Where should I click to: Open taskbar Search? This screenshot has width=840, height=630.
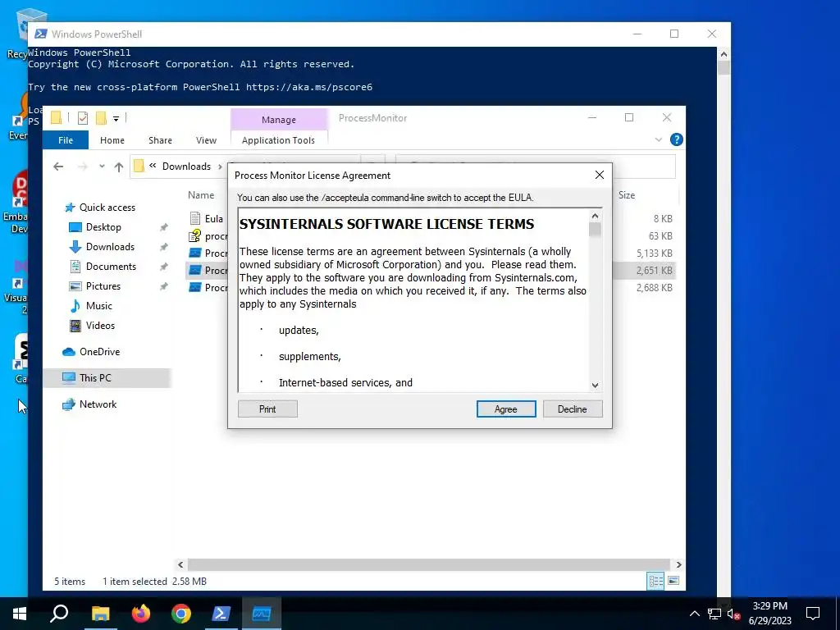click(x=59, y=614)
